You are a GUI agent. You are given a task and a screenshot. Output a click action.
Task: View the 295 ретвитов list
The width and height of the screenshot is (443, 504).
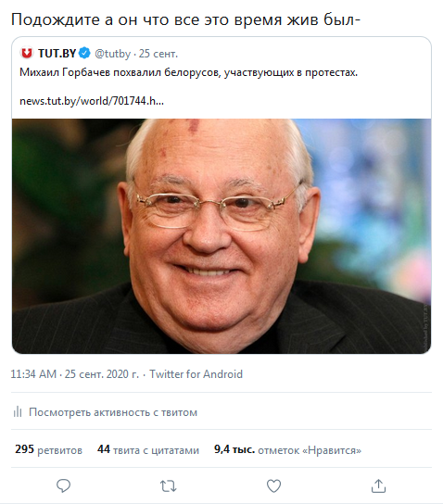48,449
